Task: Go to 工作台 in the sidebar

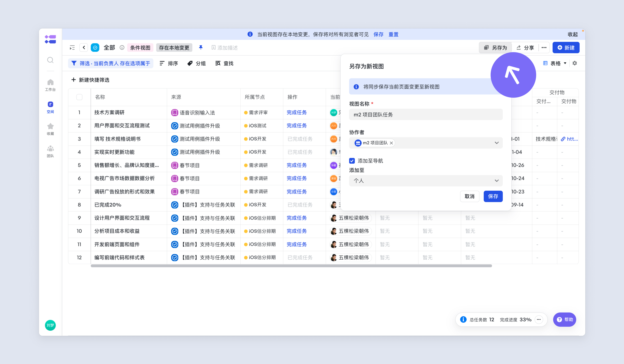Action: pos(50,85)
